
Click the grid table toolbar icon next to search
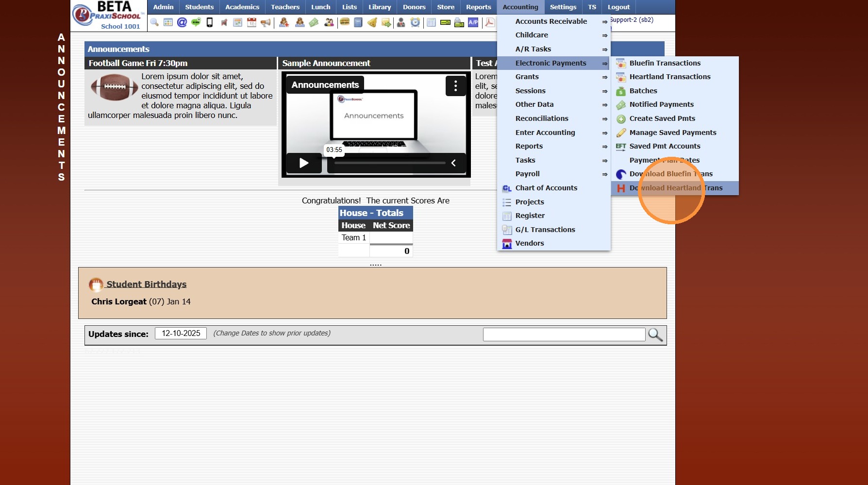pyautogui.click(x=168, y=22)
